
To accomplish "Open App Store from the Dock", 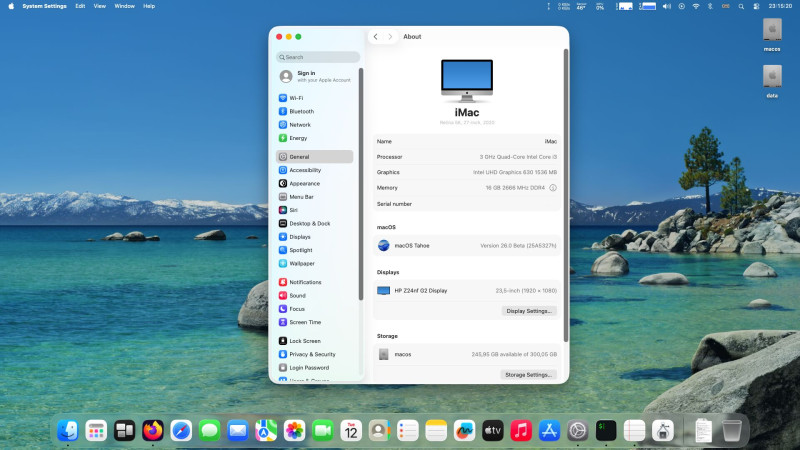I will click(x=549, y=431).
